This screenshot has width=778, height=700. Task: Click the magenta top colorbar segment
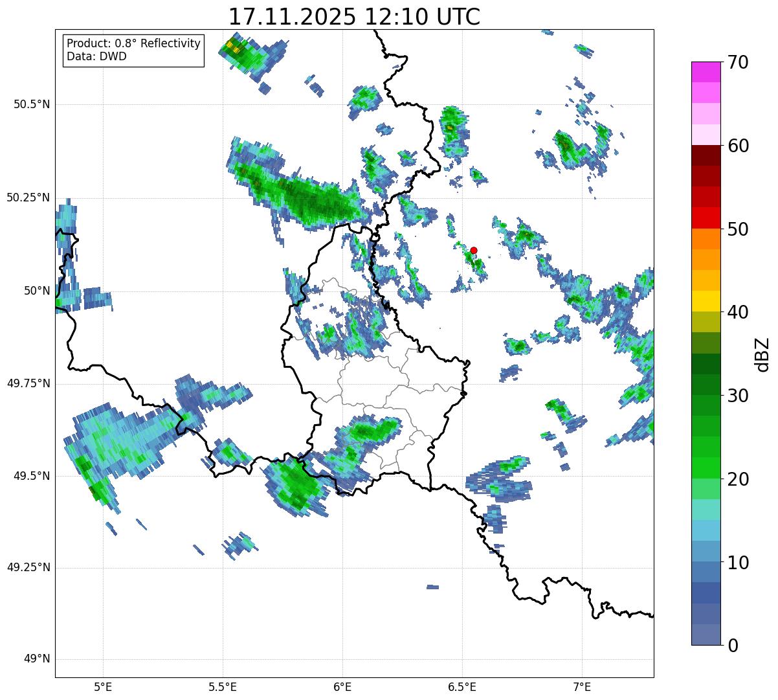(x=706, y=72)
